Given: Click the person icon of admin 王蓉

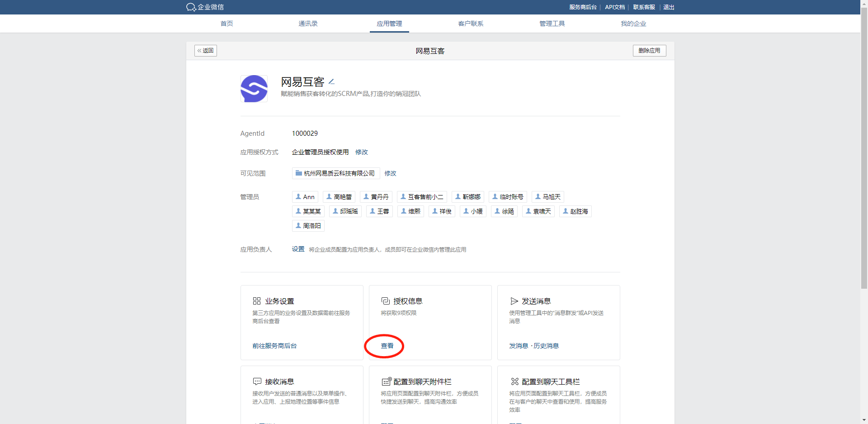Looking at the screenshot, I should pyautogui.click(x=373, y=211).
